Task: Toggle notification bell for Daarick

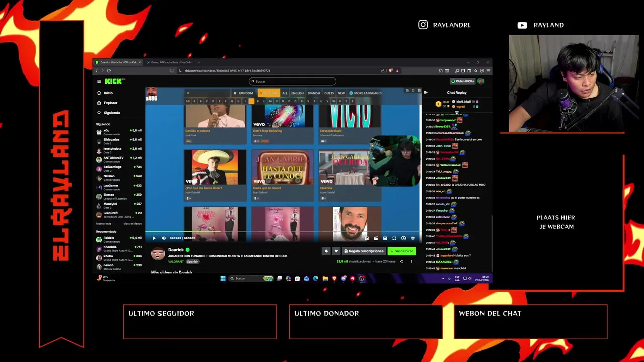Action: pyautogui.click(x=326, y=251)
